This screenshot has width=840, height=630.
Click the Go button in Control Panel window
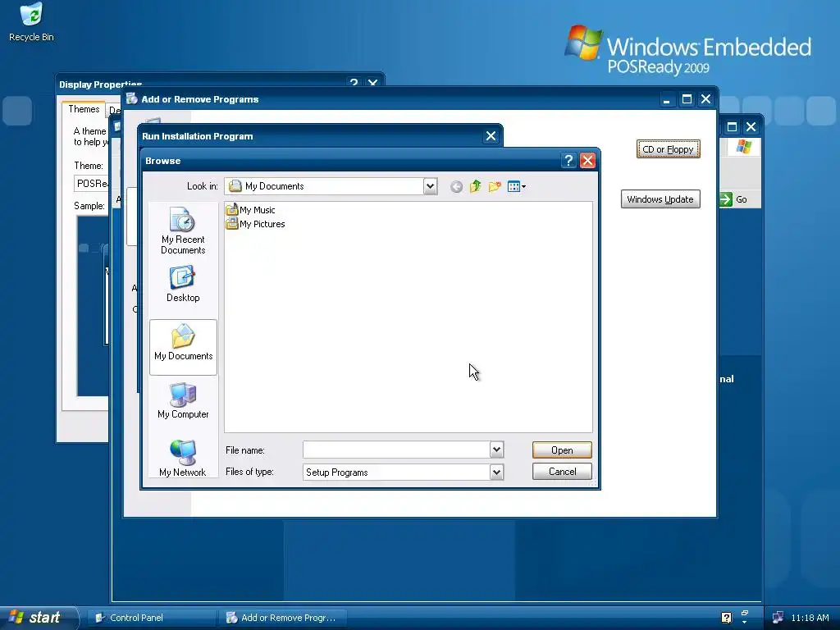[x=735, y=199]
